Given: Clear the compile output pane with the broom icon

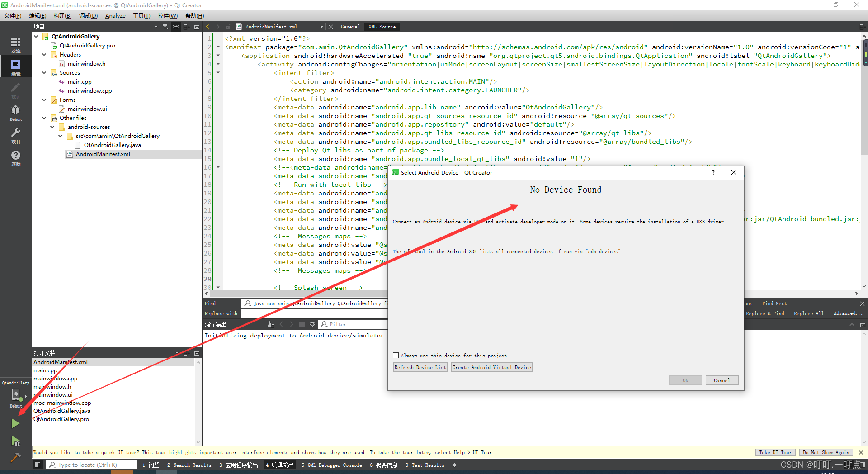Looking at the screenshot, I should pyautogui.click(x=271, y=324).
